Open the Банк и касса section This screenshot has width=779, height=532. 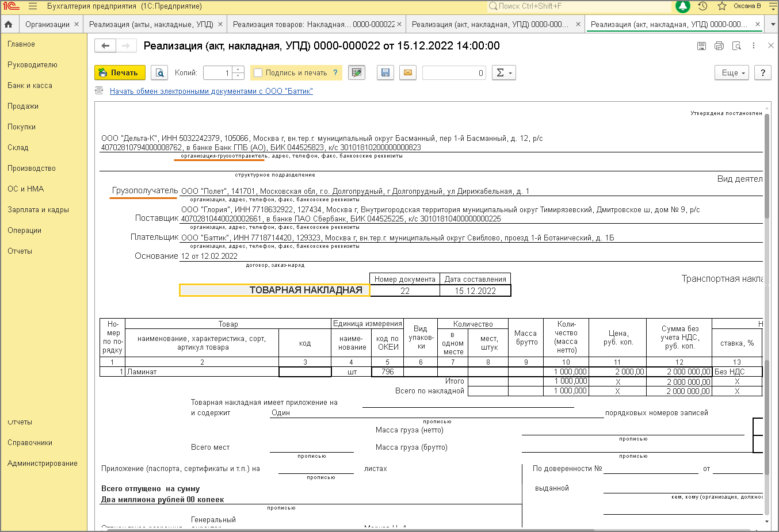point(30,86)
